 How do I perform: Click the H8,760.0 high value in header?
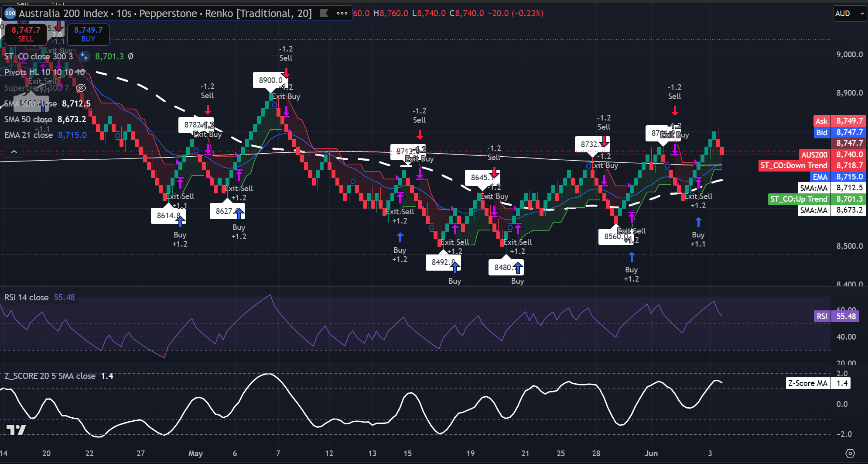click(391, 14)
